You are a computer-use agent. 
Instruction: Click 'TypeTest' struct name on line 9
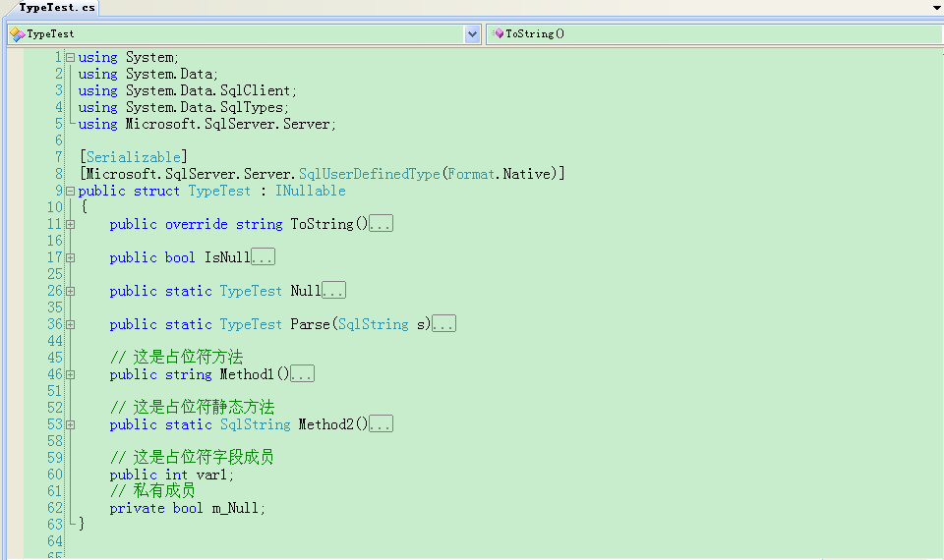click(x=219, y=192)
